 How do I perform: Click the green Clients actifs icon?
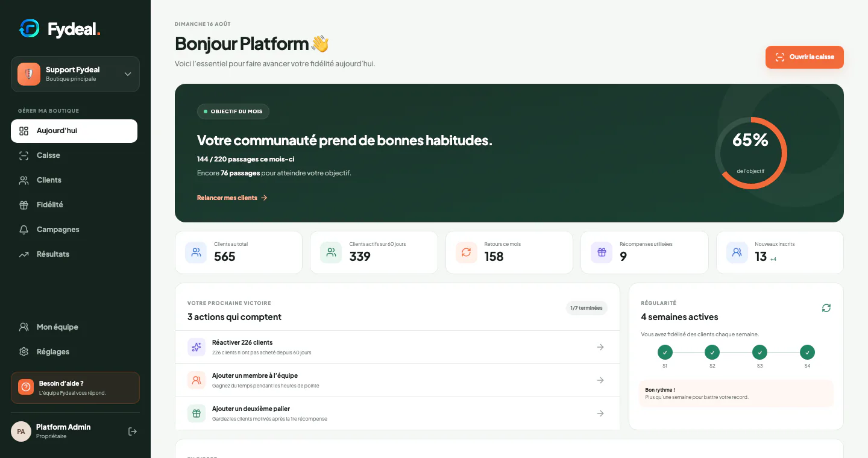(331, 253)
